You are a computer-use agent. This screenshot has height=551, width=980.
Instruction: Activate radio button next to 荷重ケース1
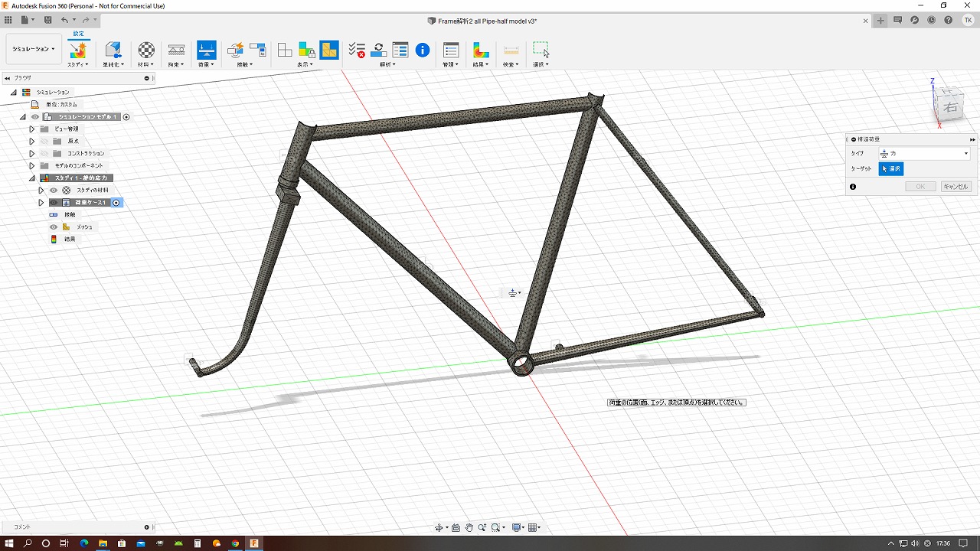pyautogui.click(x=116, y=203)
